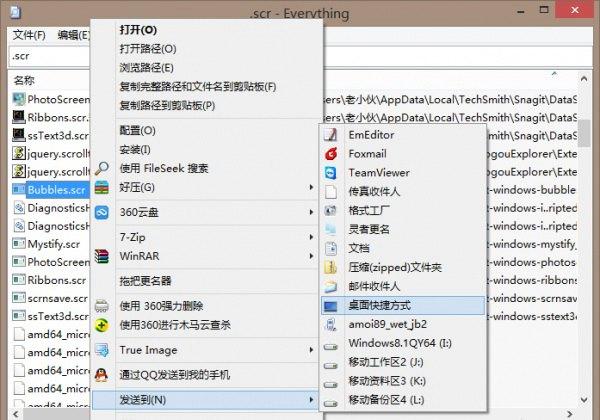Screen dimensions: 600x420
Task: Click 压缩(zipped)文件夹 label
Action: pyautogui.click(x=395, y=267)
